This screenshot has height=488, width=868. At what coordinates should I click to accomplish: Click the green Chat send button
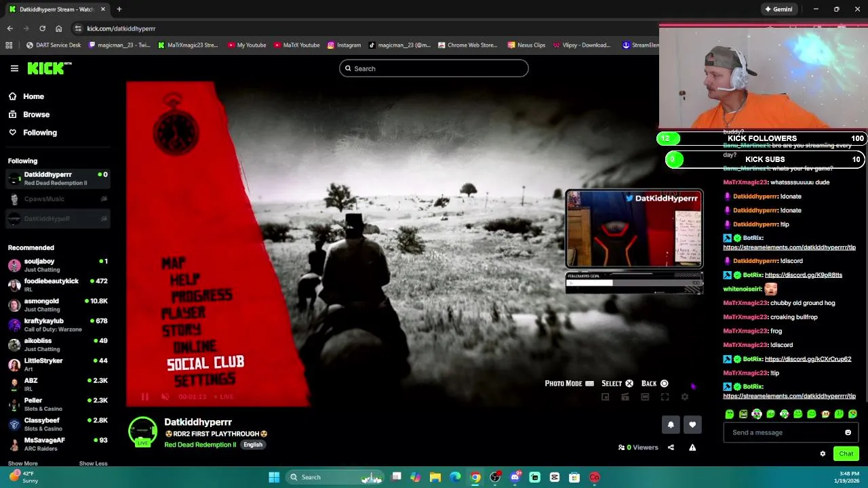846,454
